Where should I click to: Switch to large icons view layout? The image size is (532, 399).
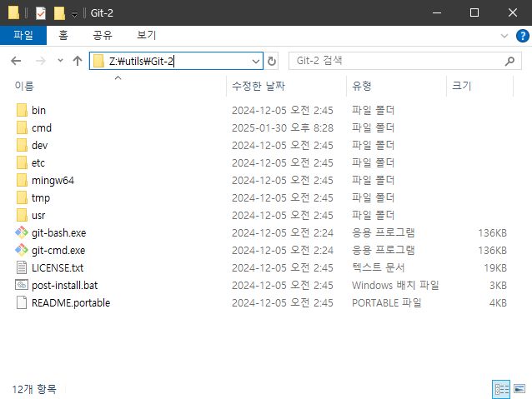tap(519, 389)
